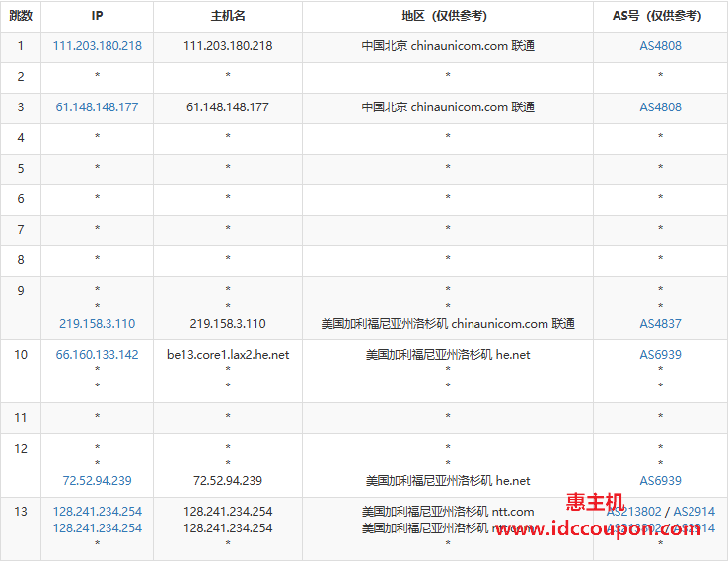Select region 美国加利福尼亚州洛杉矶 he.net in hop 10
This screenshot has width=728, height=561.
(x=448, y=355)
